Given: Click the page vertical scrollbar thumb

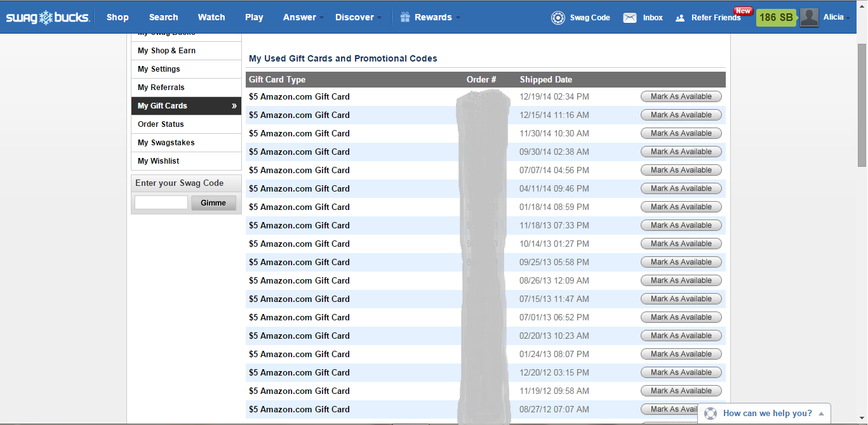Looking at the screenshot, I should point(862,105).
